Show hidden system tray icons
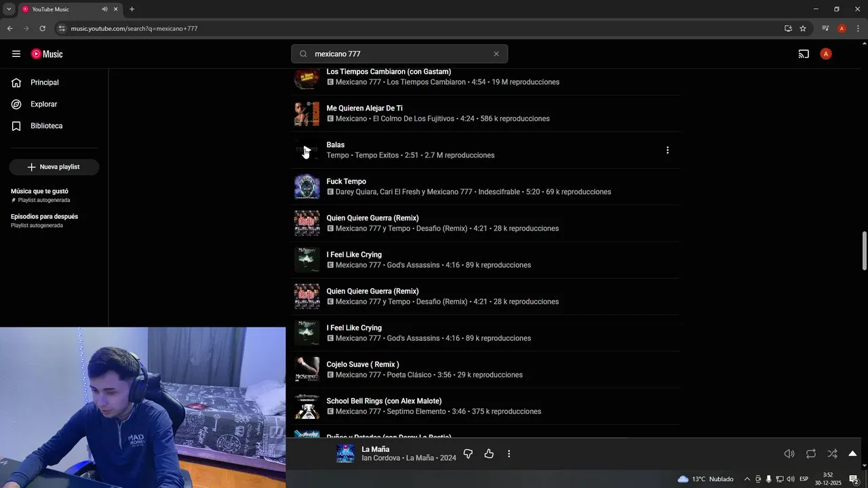This screenshot has width=868, height=488. click(x=747, y=479)
